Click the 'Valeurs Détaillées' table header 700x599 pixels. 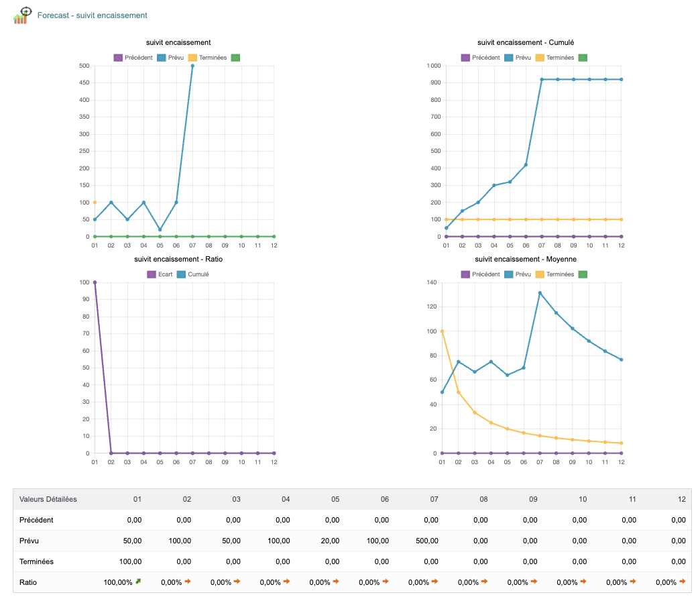[x=48, y=499]
